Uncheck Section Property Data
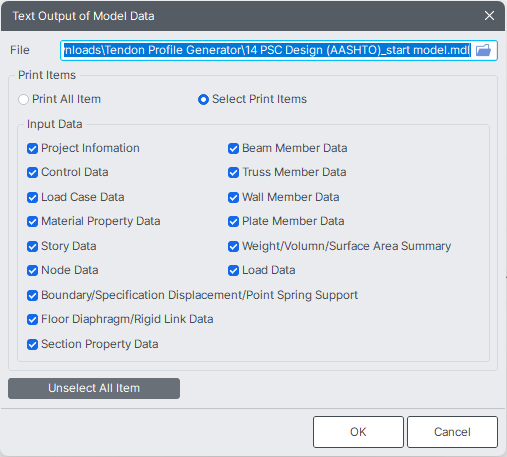507x457 pixels. [x=32, y=344]
